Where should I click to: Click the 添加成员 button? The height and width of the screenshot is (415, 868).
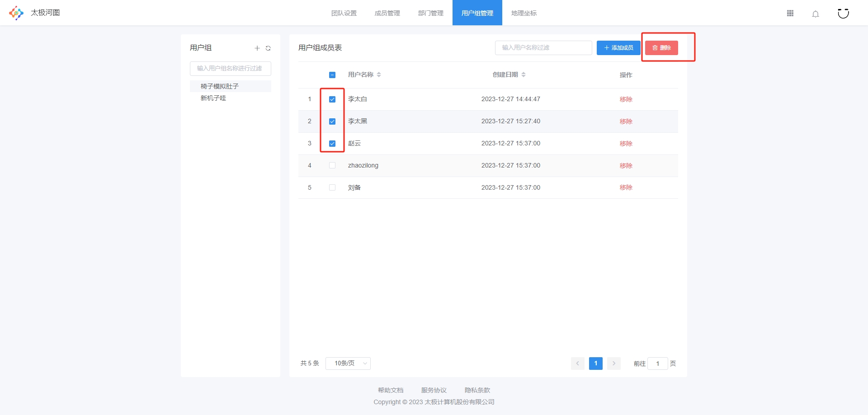point(618,48)
